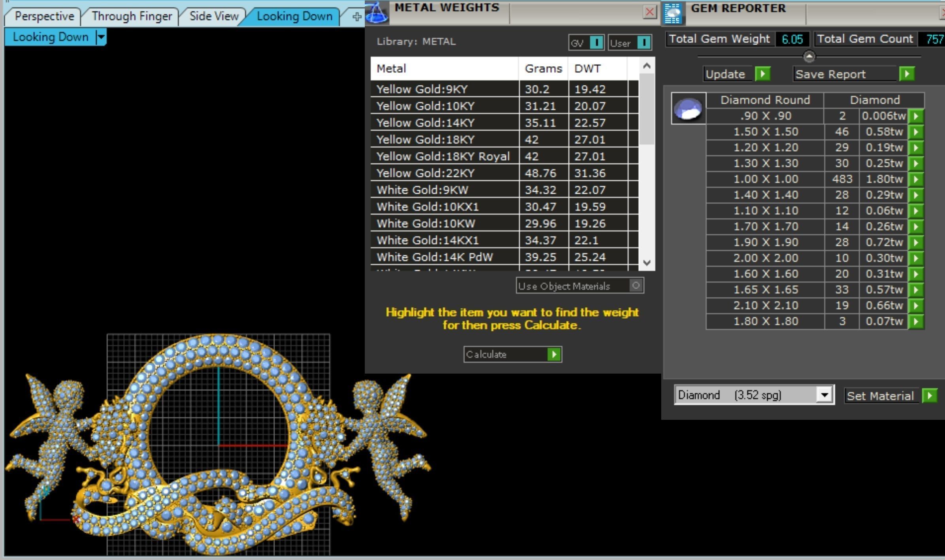Click green arrow on 1.00 X 1.00 row
The height and width of the screenshot is (560, 945).
pyautogui.click(x=916, y=179)
